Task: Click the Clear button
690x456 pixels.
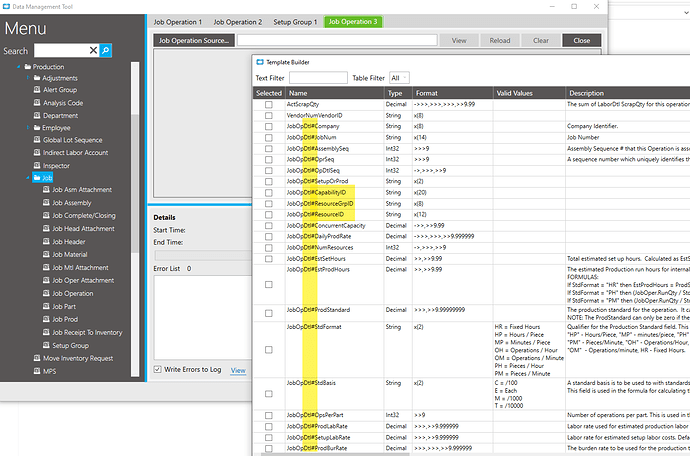Action: pyautogui.click(x=541, y=40)
